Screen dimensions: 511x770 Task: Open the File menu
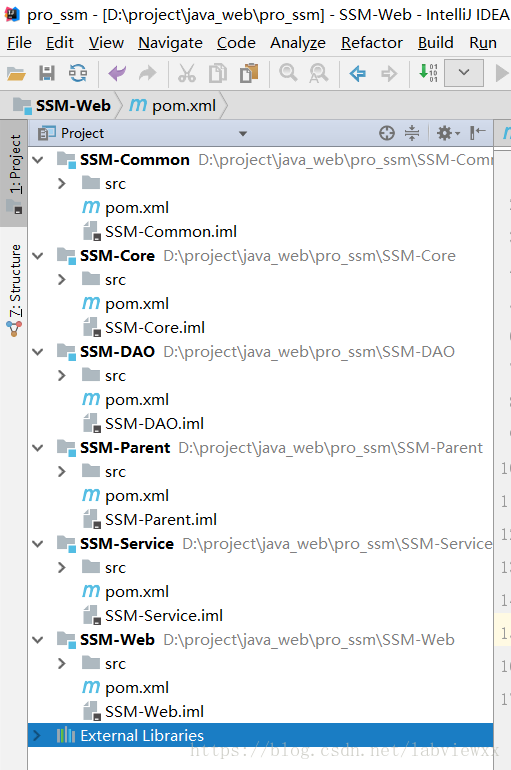pos(19,43)
